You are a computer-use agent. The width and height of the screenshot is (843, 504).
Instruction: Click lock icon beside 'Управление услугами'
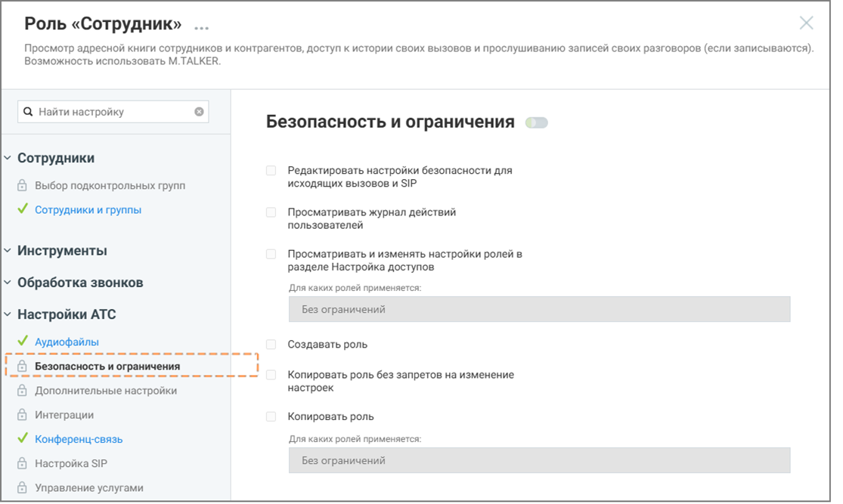click(22, 487)
